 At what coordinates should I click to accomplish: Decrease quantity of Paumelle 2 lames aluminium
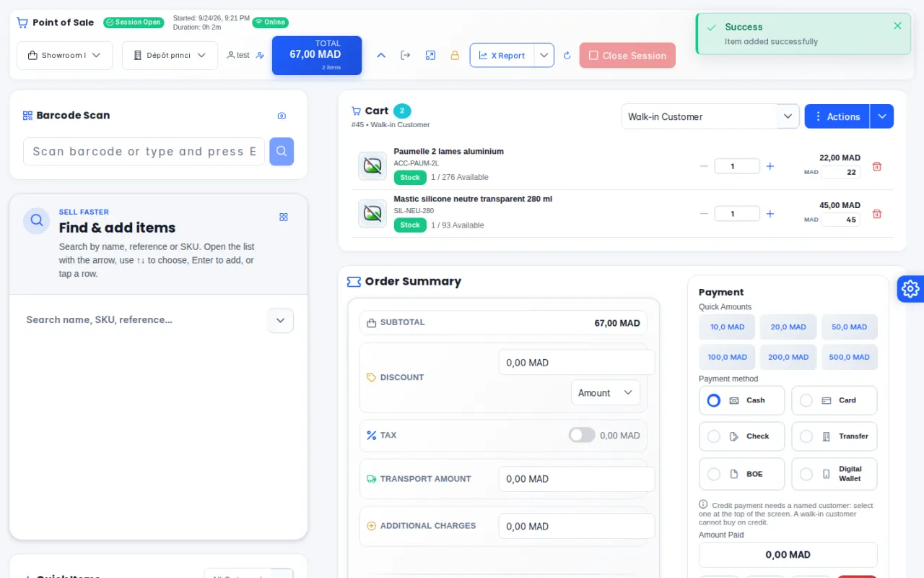(704, 166)
